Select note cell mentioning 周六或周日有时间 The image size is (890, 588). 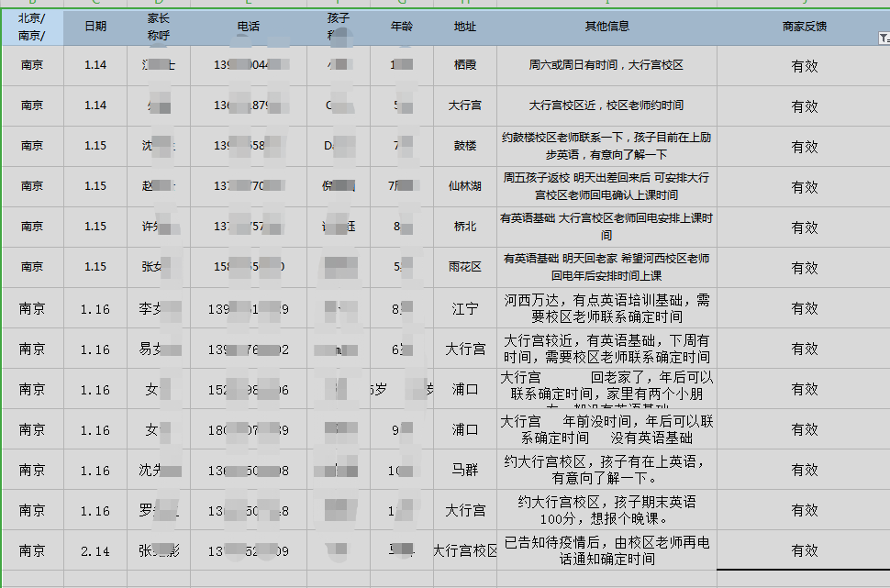606,65
